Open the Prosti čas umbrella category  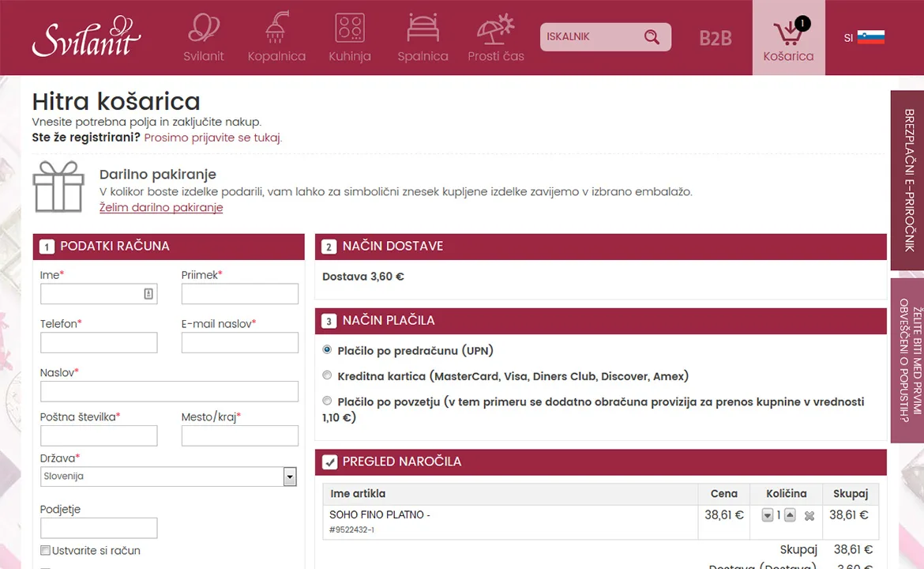click(496, 37)
